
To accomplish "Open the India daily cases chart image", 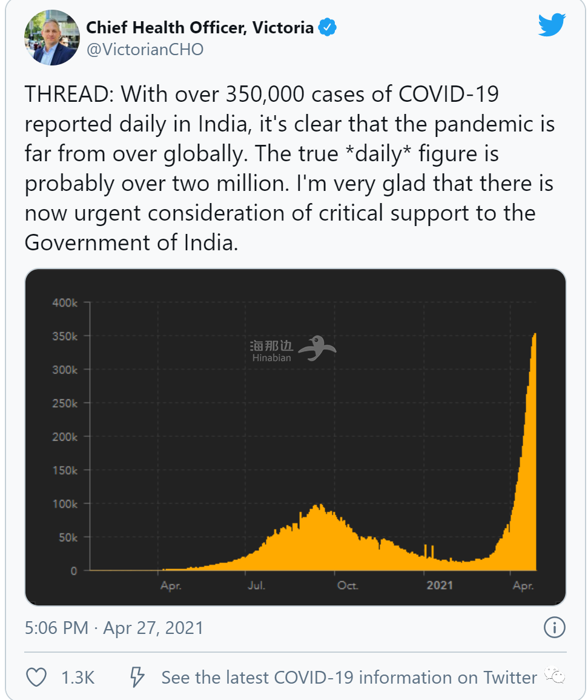I will click(x=295, y=436).
